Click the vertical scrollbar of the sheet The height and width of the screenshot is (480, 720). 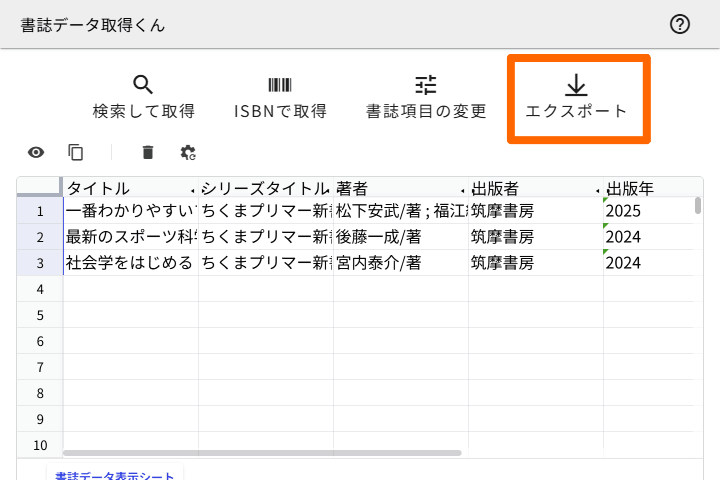click(697, 206)
